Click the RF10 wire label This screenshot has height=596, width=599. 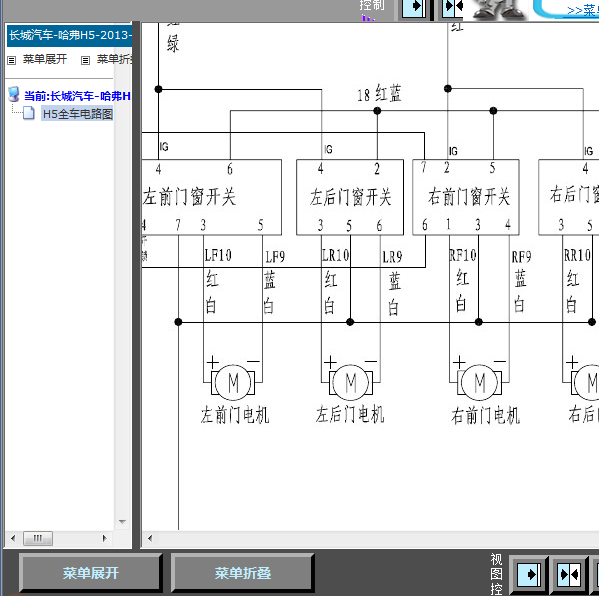(463, 255)
